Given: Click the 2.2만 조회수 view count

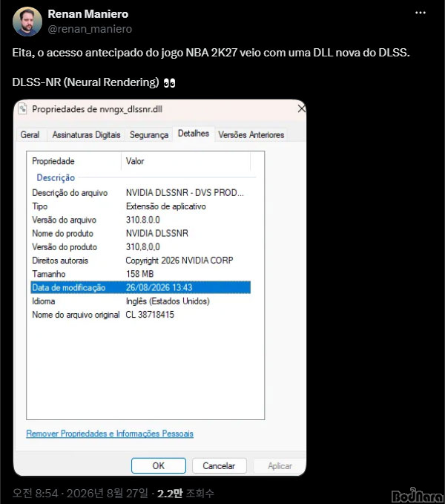Looking at the screenshot, I should pyautogui.click(x=185, y=494).
